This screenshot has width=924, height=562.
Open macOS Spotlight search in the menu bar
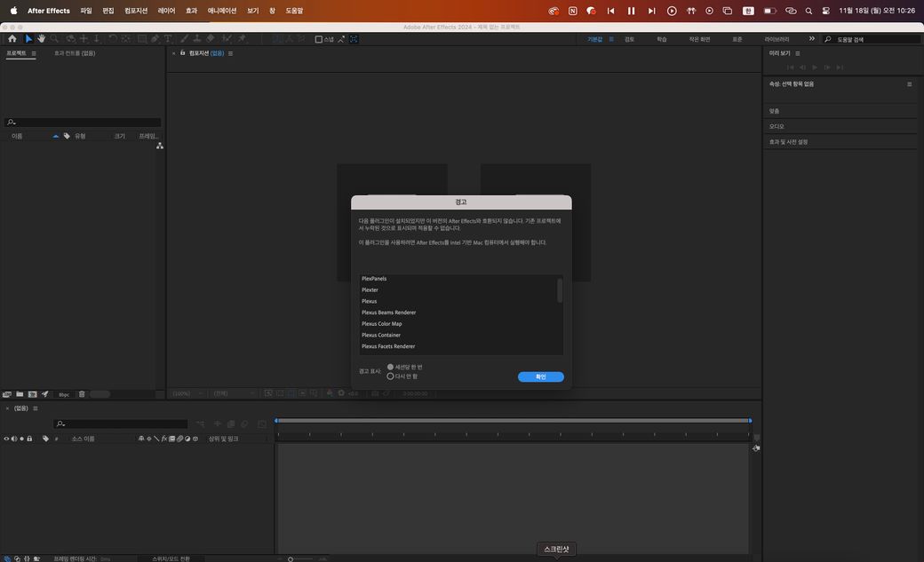tap(808, 11)
